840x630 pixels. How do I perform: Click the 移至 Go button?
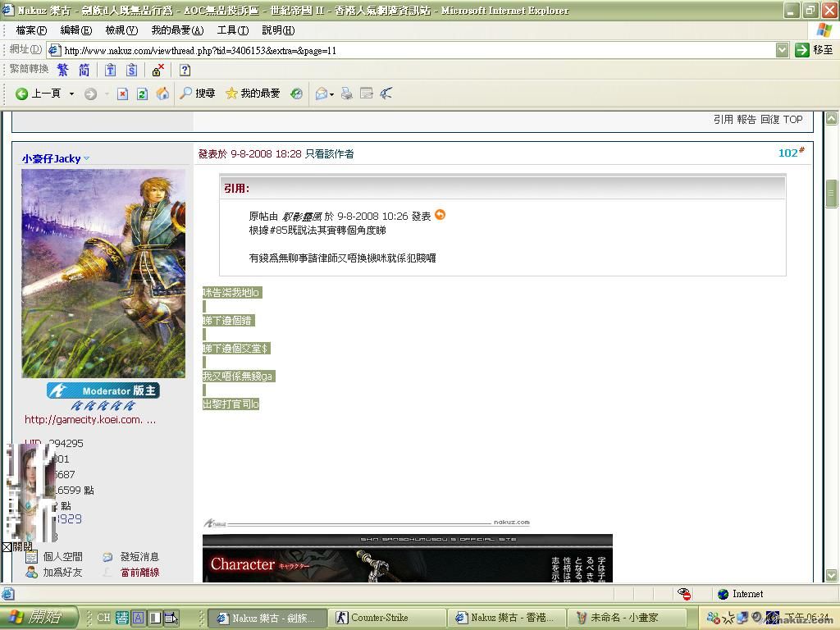[813, 50]
